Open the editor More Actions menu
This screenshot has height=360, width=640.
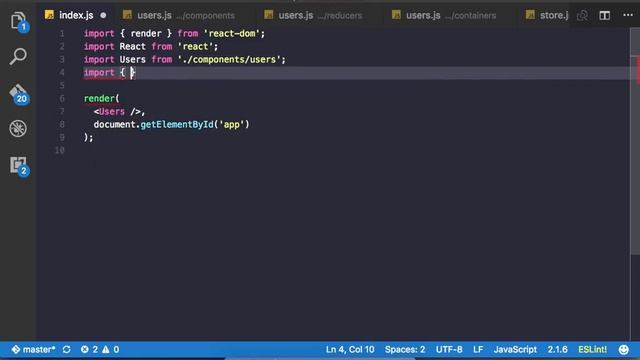pos(628,15)
